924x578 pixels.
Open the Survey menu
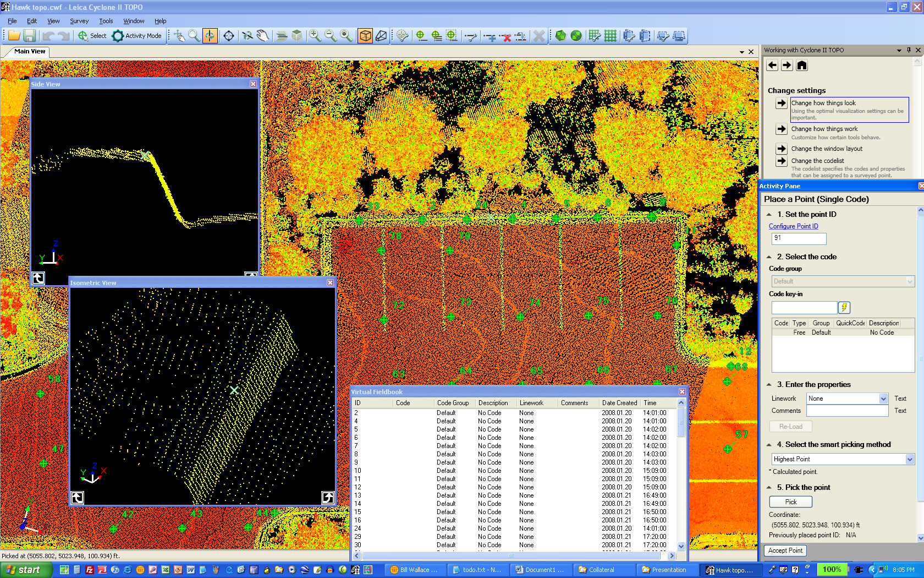tap(79, 21)
